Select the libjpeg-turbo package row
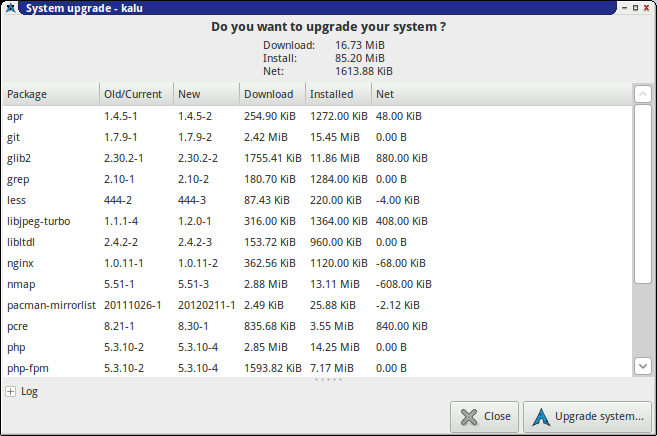 (x=317, y=221)
